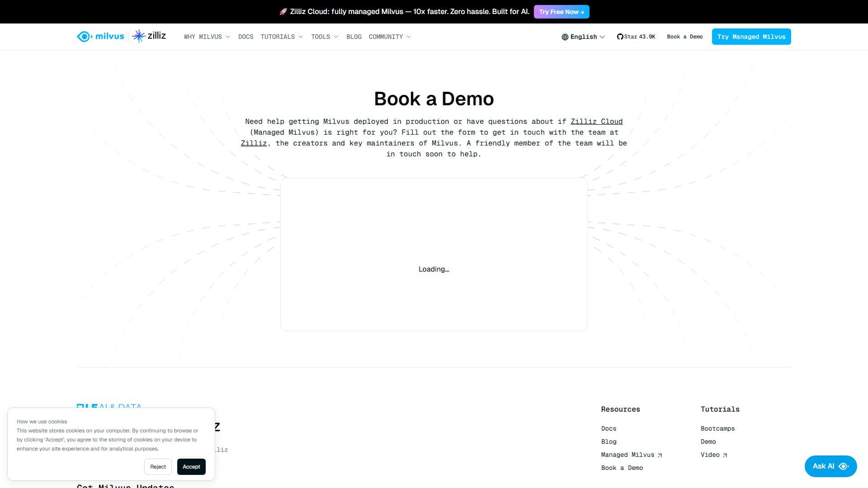Image resolution: width=868 pixels, height=488 pixels.
Task: Click the external arrow beside Managed Milvus
Action: [x=660, y=455]
